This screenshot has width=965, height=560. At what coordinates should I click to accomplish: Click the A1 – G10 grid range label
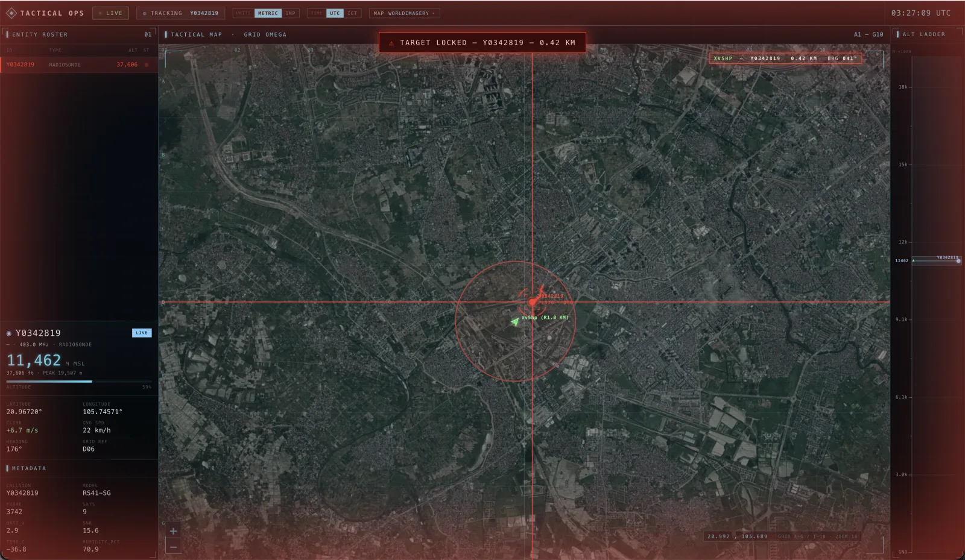(868, 34)
